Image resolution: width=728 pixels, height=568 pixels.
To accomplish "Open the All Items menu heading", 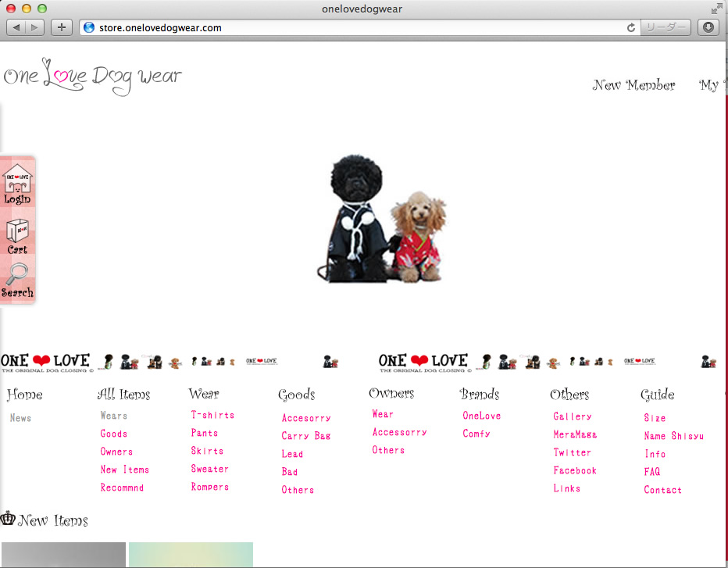I will click(x=124, y=395).
